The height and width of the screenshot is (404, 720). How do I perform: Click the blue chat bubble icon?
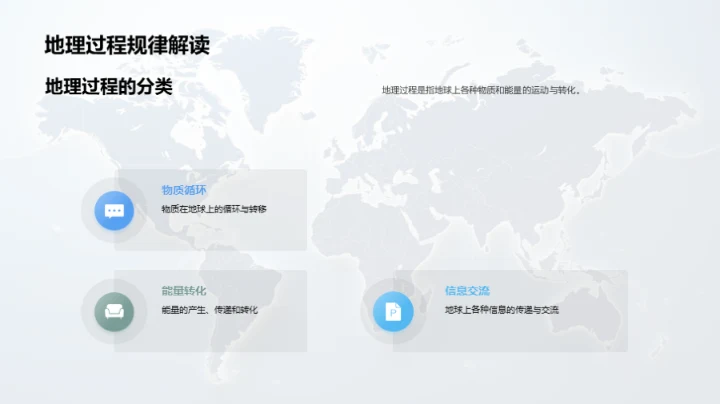pyautogui.click(x=114, y=211)
